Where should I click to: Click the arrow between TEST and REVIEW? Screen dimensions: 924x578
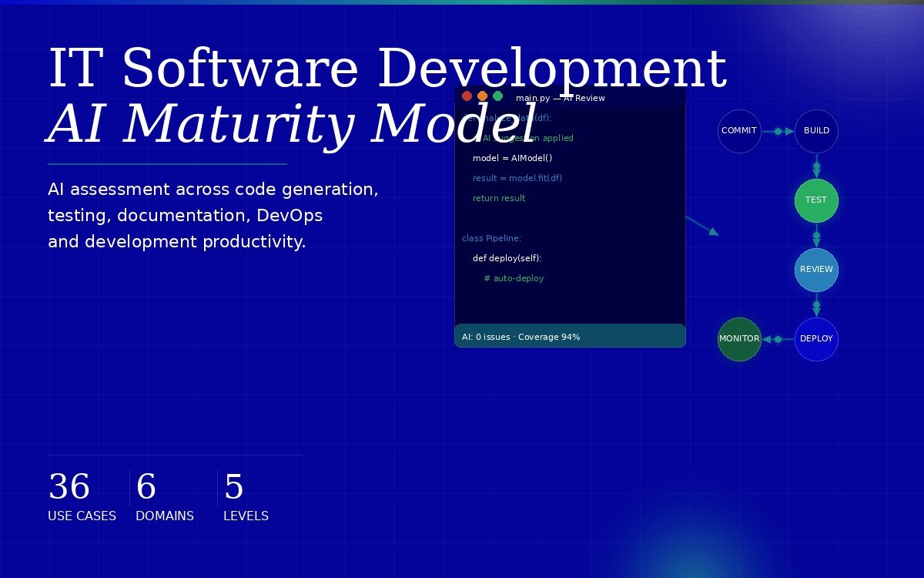pyautogui.click(x=816, y=235)
